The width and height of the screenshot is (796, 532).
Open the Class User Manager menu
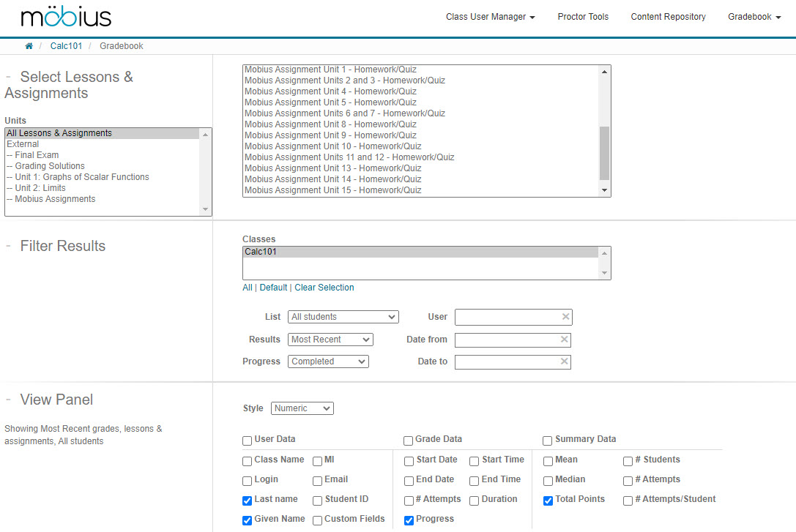pos(490,17)
